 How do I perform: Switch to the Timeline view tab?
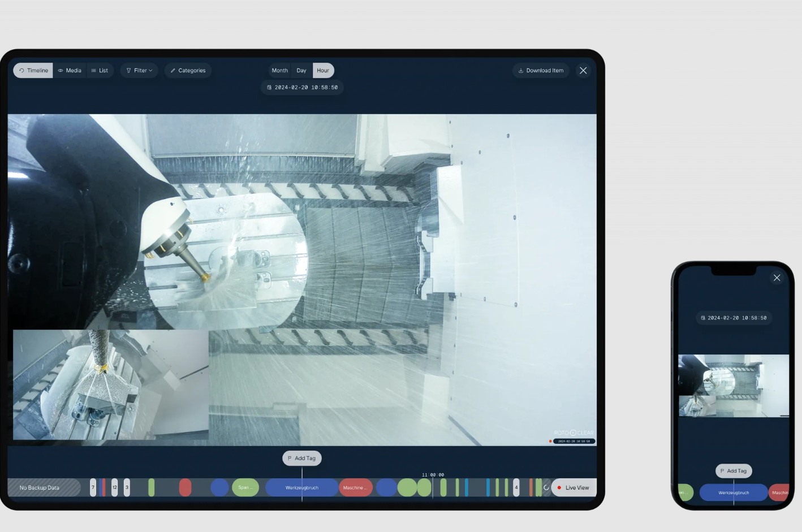[x=33, y=71]
